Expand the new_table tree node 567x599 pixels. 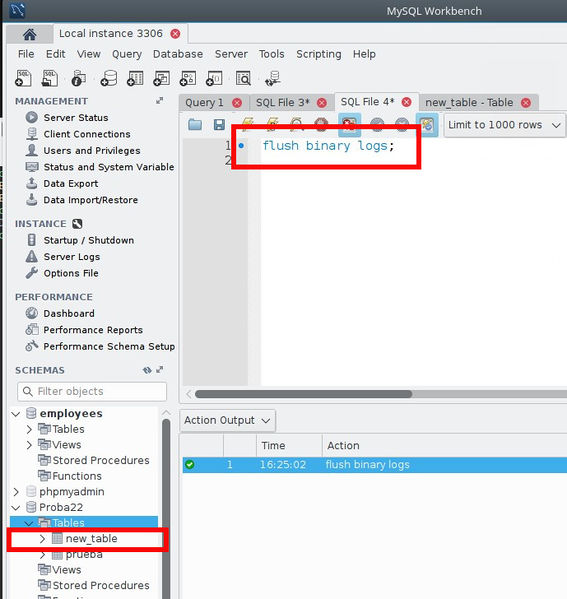42,539
